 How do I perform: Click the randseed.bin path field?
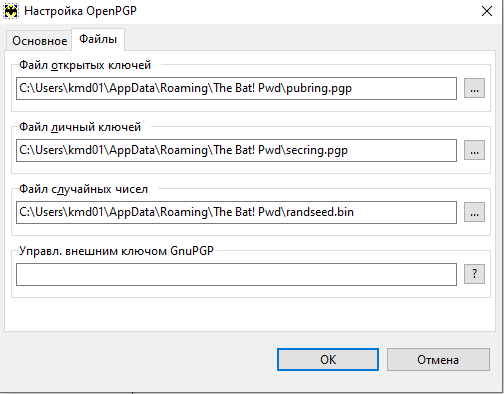tap(236, 212)
